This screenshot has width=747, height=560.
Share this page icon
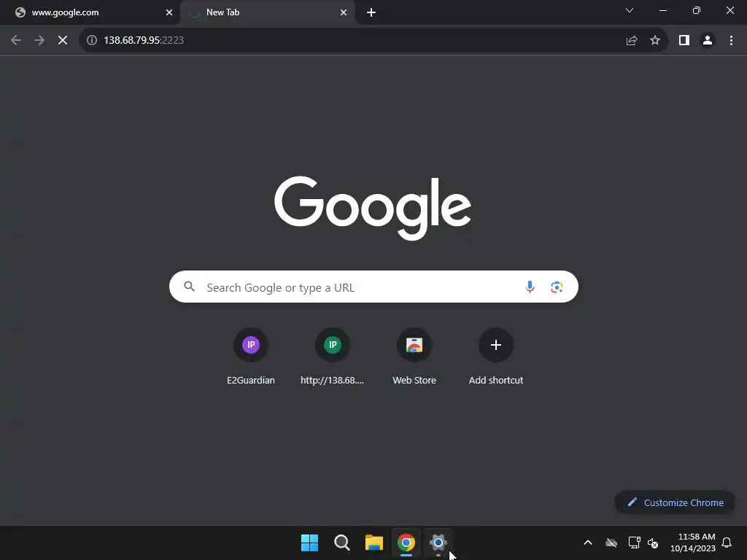click(x=632, y=41)
